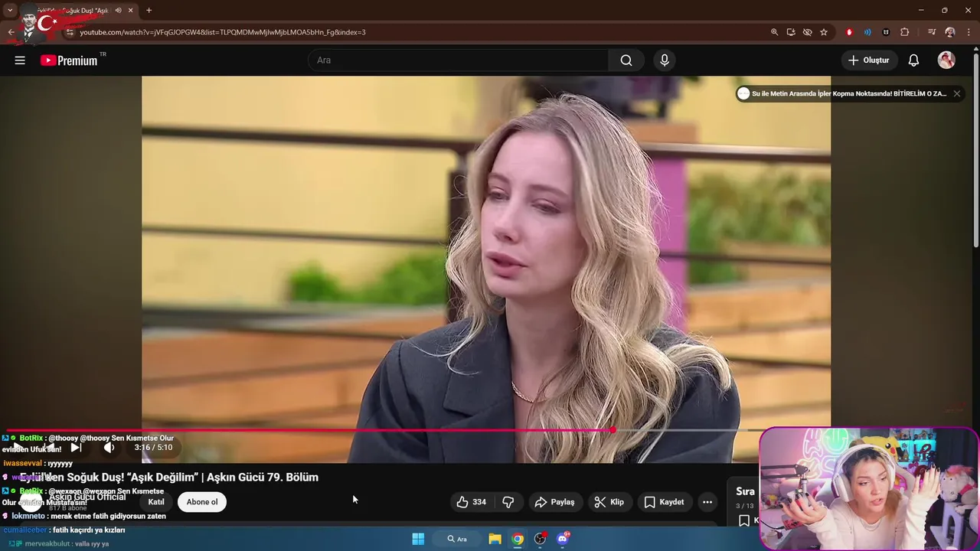Open File Explorer from taskbar

click(495, 539)
